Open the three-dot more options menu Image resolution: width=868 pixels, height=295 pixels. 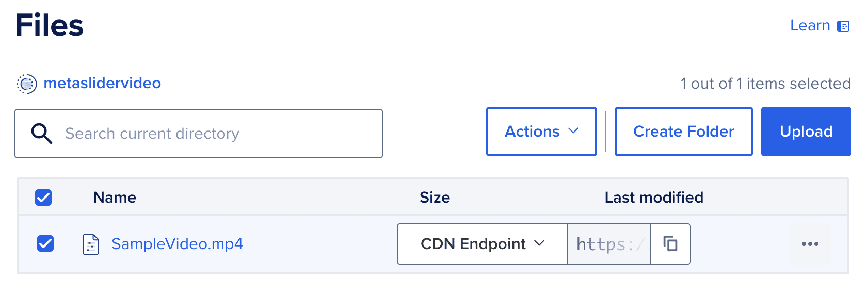[810, 244]
